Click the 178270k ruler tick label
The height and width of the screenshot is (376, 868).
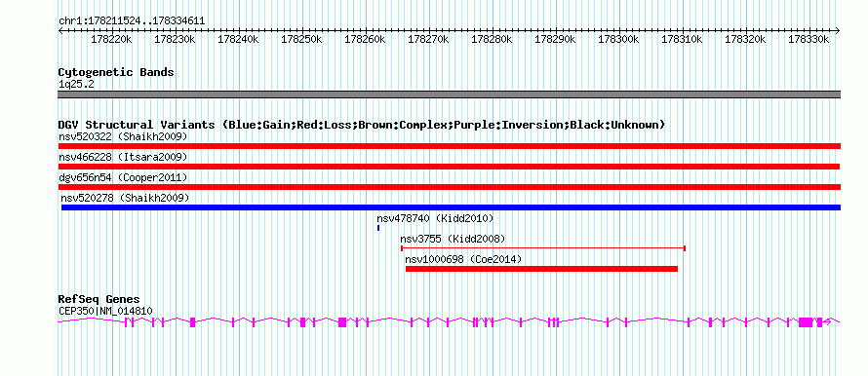428,39
